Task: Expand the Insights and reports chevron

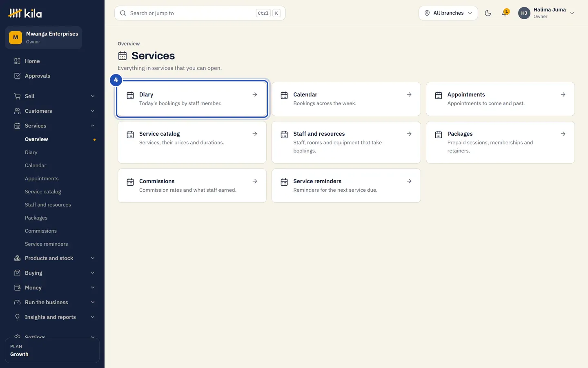Action: pyautogui.click(x=93, y=317)
